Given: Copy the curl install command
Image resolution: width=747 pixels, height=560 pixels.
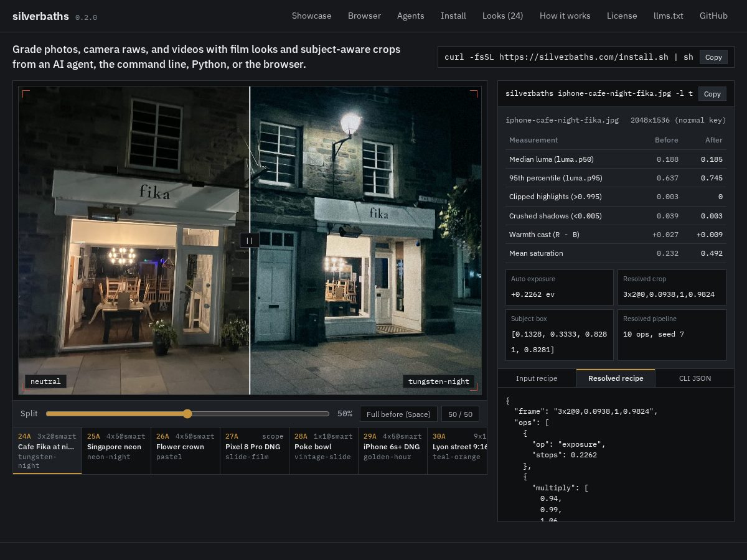Looking at the screenshot, I should (713, 57).
